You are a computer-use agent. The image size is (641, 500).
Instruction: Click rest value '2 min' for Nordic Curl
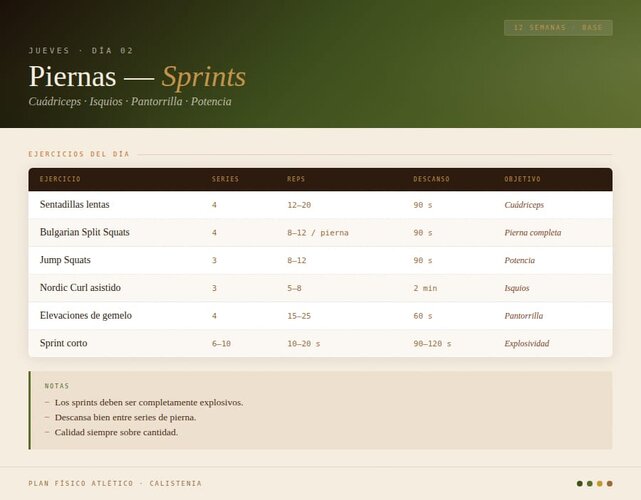point(425,288)
